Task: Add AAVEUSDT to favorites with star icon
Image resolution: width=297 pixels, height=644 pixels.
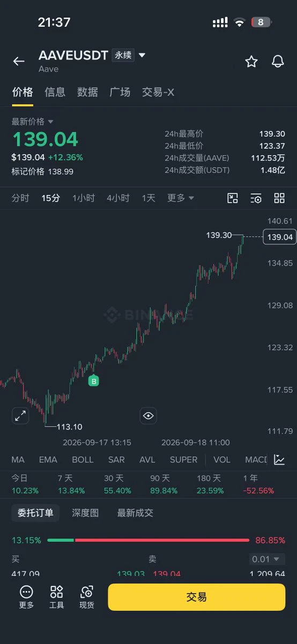Action: click(x=251, y=61)
